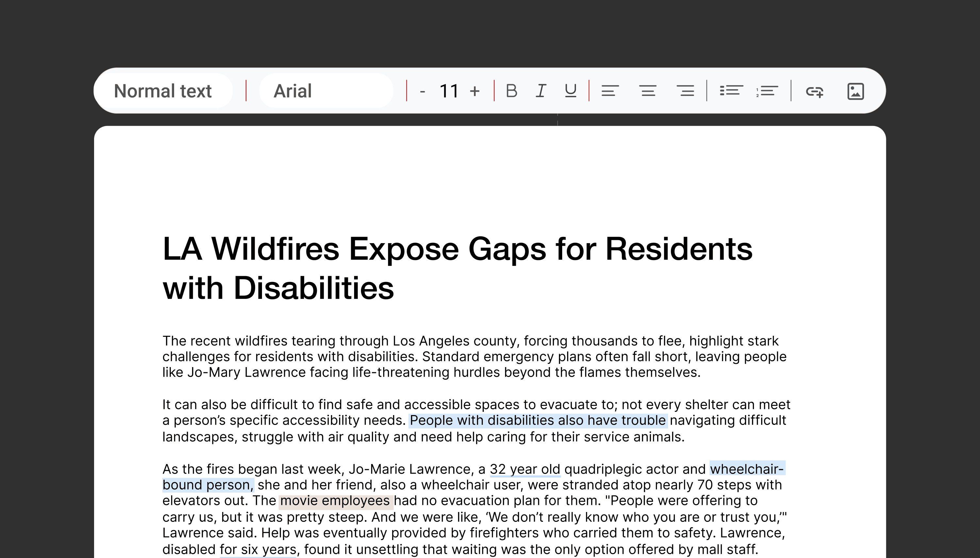This screenshot has width=980, height=558.
Task: Click the underlined '32 year old' text
Action: tap(525, 469)
